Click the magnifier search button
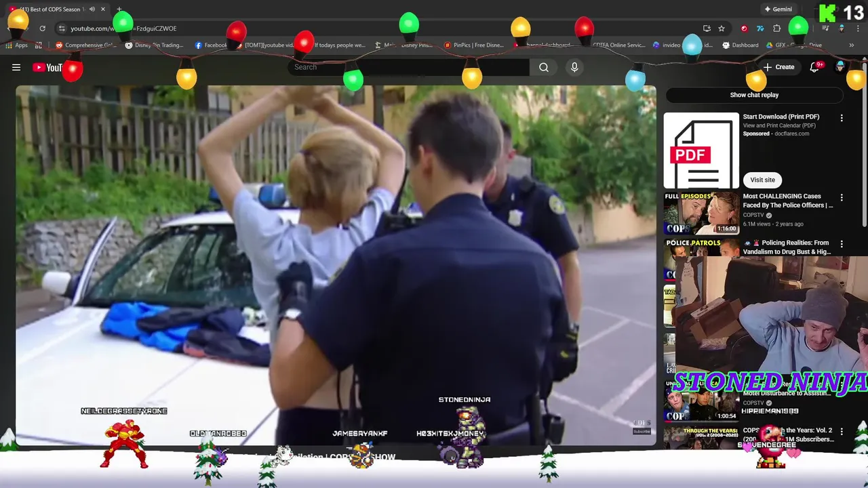This screenshot has width=868, height=488. point(544,67)
